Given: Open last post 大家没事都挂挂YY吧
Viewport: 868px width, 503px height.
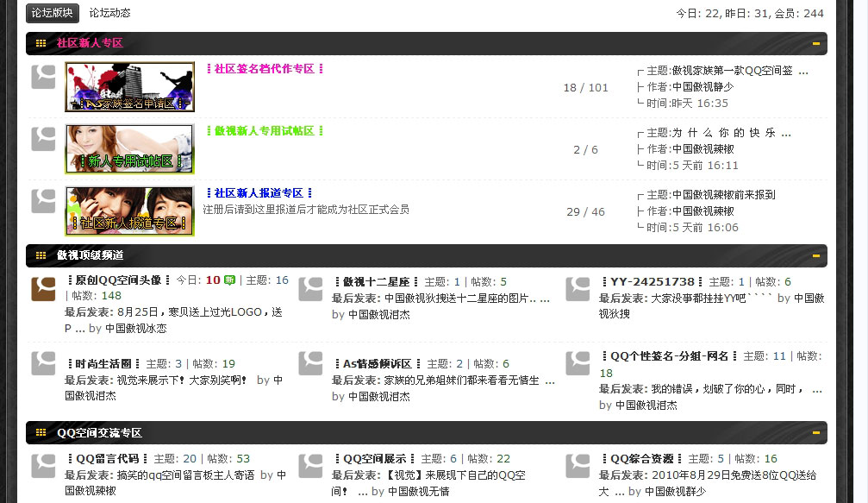Looking at the screenshot, I should click(711, 299).
